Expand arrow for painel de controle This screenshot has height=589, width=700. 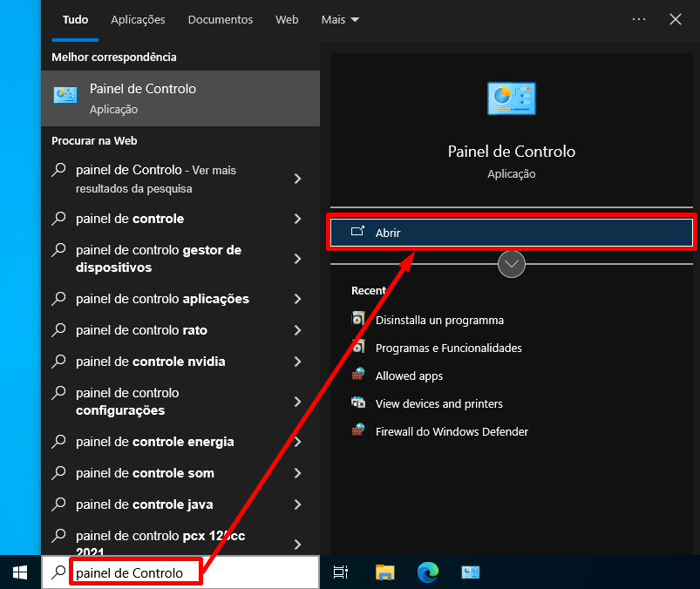click(298, 219)
